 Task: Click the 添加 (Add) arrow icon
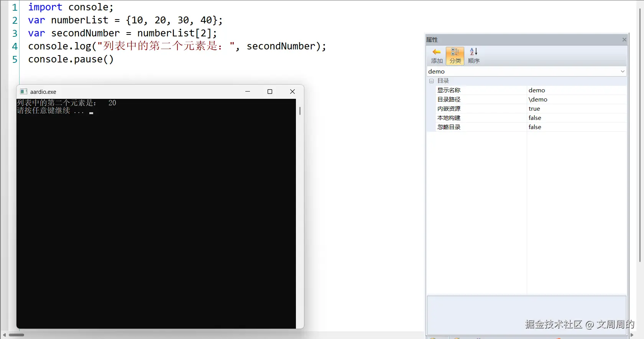437,56
